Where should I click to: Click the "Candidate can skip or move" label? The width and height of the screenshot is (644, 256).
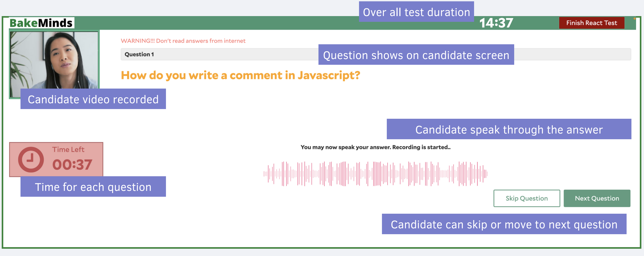pos(504,224)
